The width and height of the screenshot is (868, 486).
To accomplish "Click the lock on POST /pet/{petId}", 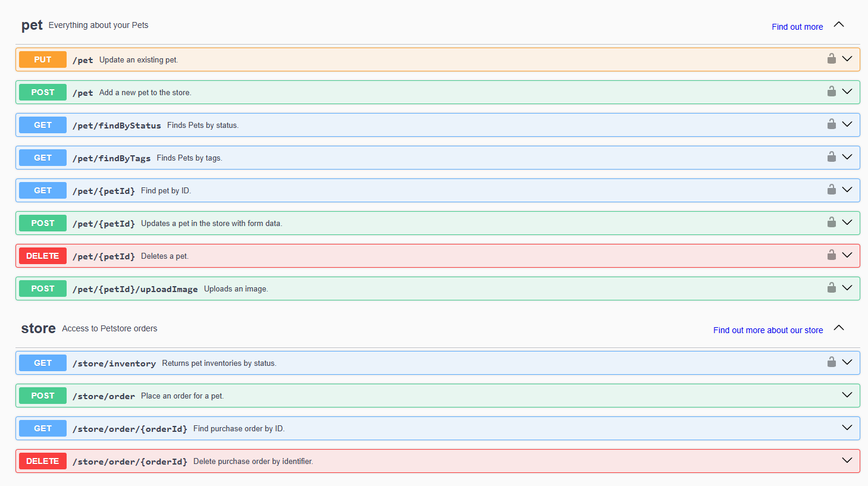I will 831,222.
